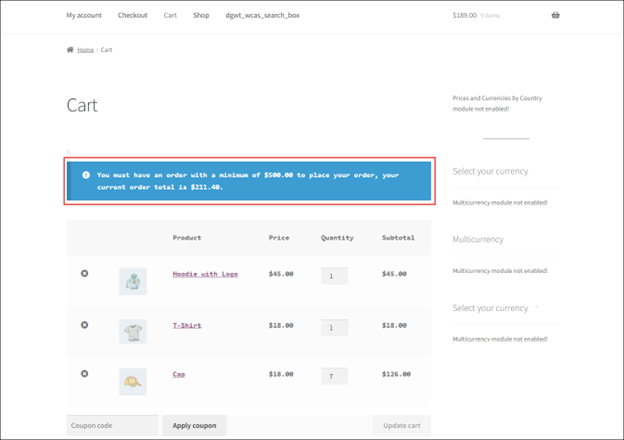
Task: Click the home icon in breadcrumb
Action: pyautogui.click(x=70, y=49)
